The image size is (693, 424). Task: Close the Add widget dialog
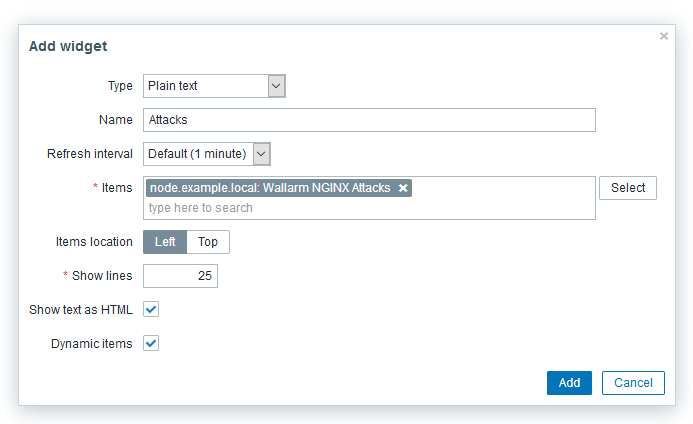coord(664,36)
